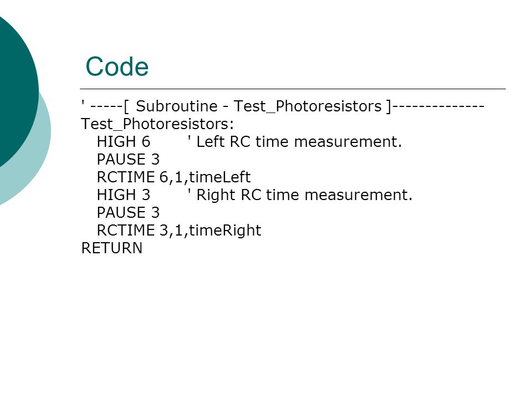Click the HIGH 6 command
This screenshot has width=532, height=399.
pos(124,142)
